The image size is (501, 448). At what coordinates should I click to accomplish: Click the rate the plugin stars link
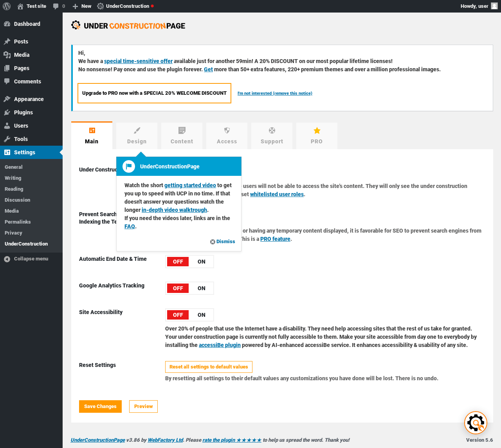point(232,440)
